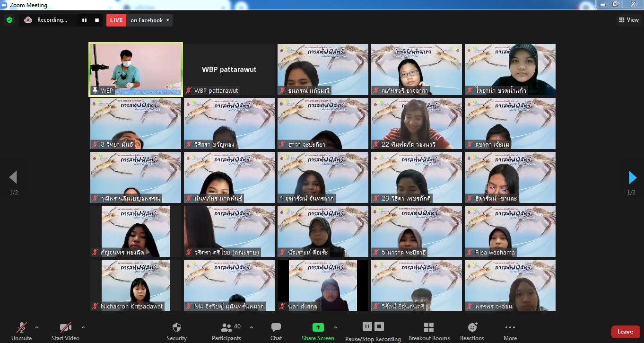The height and width of the screenshot is (343, 644).
Task: Open the Participants panel
Action: (226, 331)
